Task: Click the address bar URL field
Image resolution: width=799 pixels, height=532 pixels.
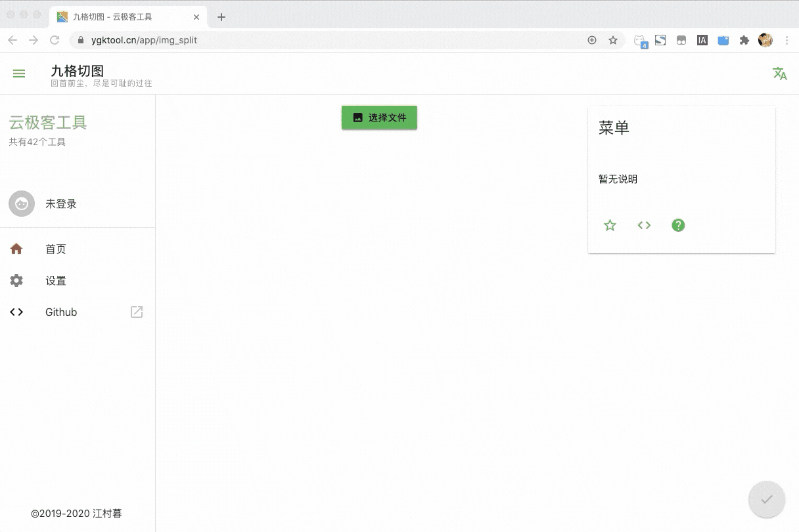Action: pyautogui.click(x=346, y=40)
